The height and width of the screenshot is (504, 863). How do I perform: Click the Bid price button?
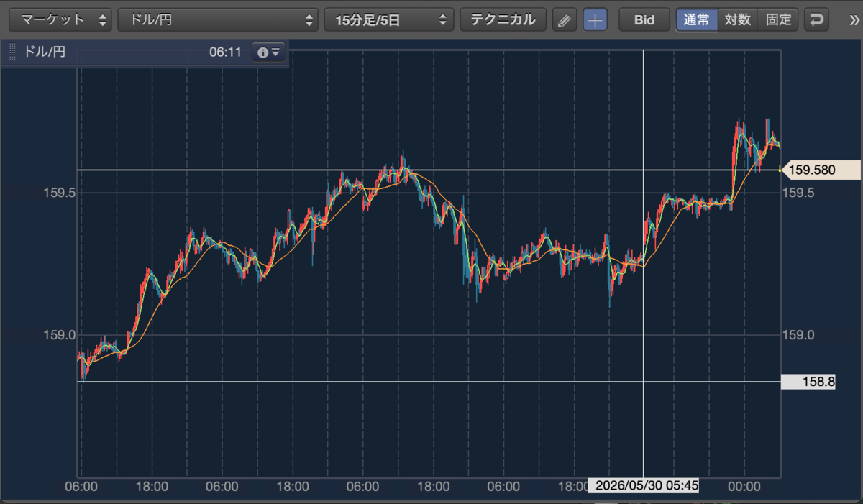tap(644, 19)
